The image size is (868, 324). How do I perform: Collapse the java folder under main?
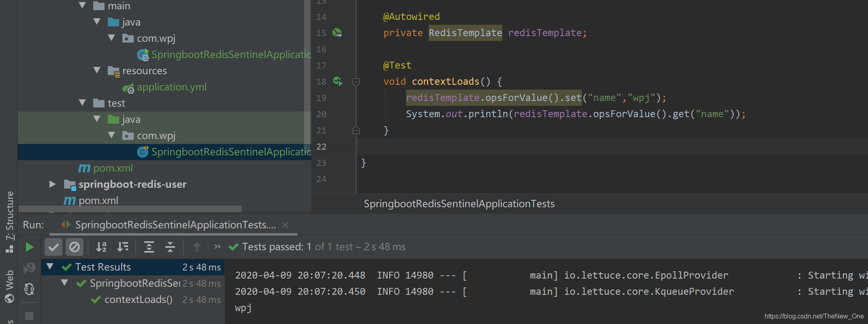[97, 21]
